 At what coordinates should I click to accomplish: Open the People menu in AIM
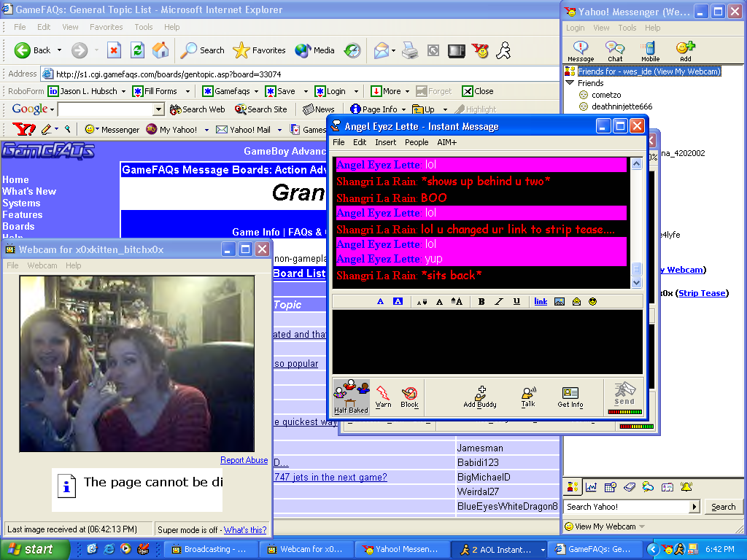click(x=417, y=142)
